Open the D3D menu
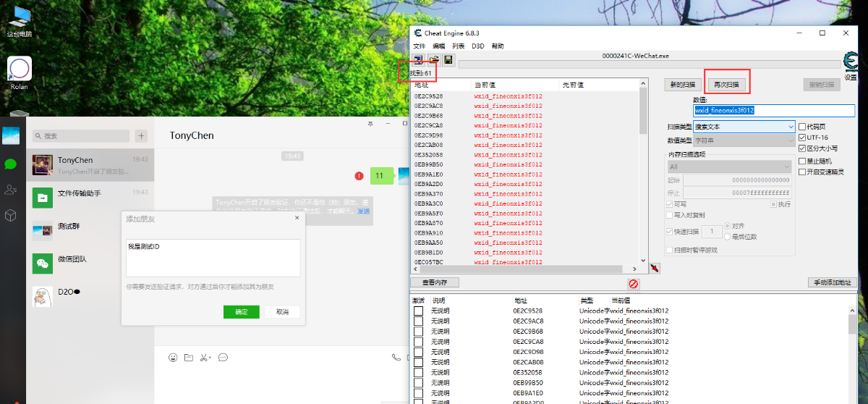The image size is (868, 404). point(478,46)
